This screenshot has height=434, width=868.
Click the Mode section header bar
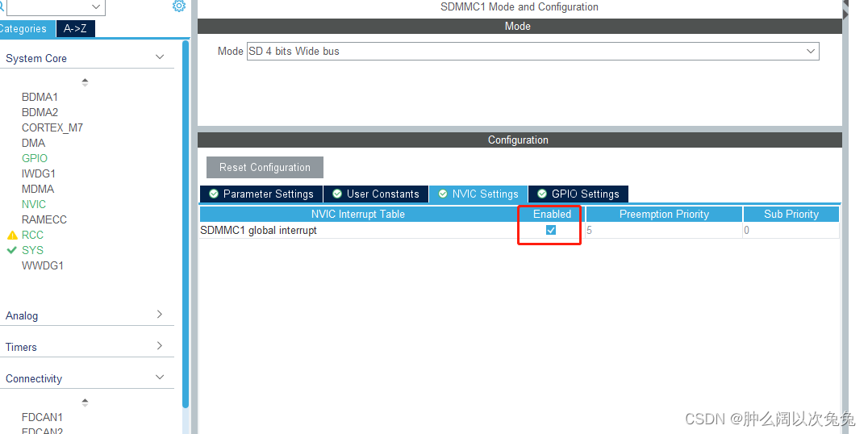tap(518, 26)
